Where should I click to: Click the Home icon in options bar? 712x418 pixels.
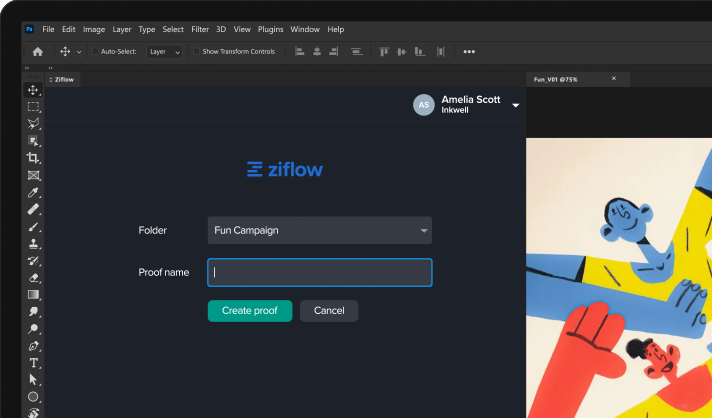pos(38,51)
